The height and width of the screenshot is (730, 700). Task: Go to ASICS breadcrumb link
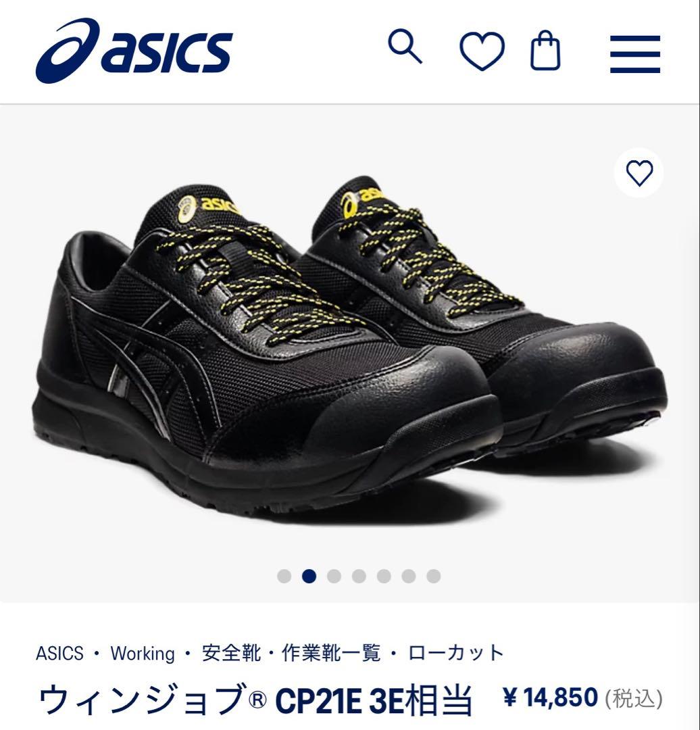tap(59, 653)
